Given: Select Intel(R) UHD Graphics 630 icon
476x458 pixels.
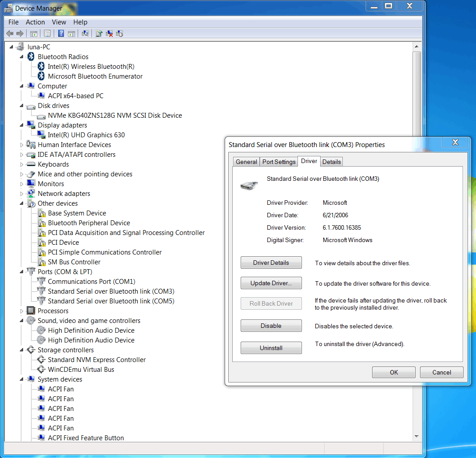Looking at the screenshot, I should (x=41, y=135).
